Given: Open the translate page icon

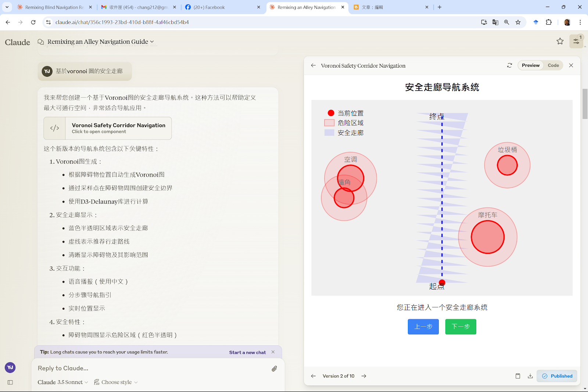Looking at the screenshot, I should click(x=495, y=22).
